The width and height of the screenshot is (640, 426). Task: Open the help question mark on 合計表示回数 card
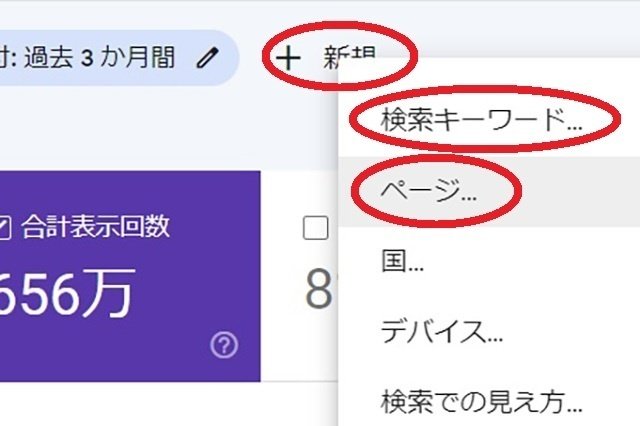tap(224, 345)
